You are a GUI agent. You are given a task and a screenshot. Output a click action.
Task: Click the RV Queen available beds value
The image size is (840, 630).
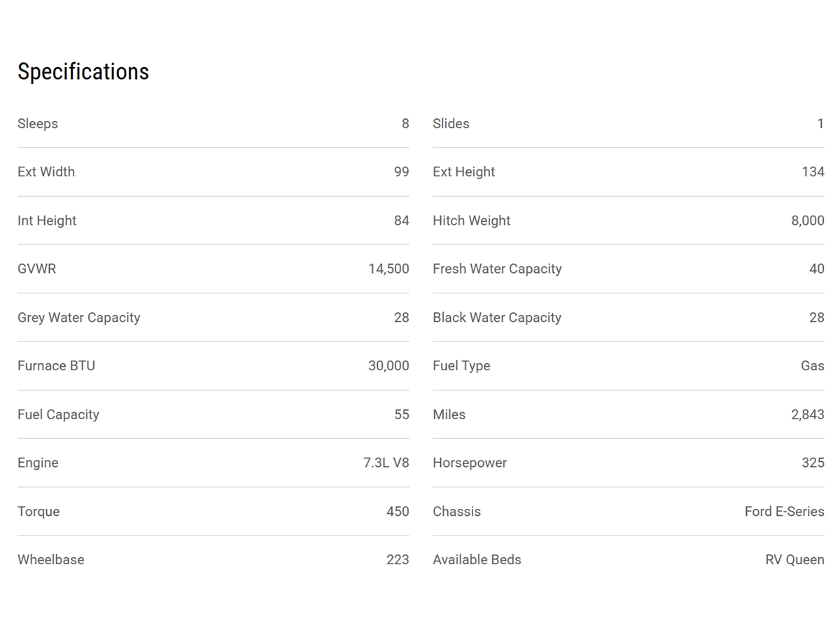coord(794,560)
